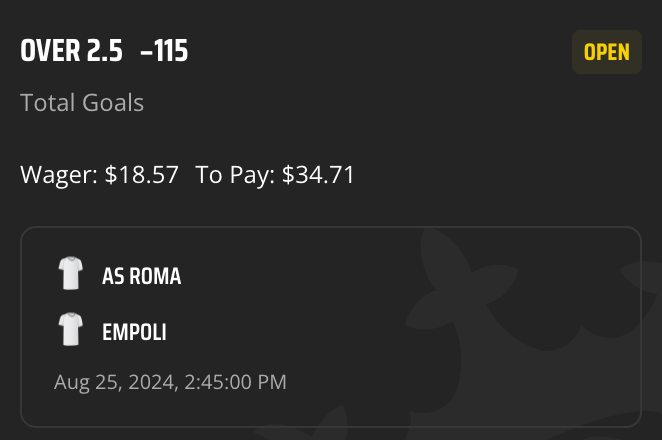662x440 pixels.
Task: Click the -115 odds value
Action: 164,51
